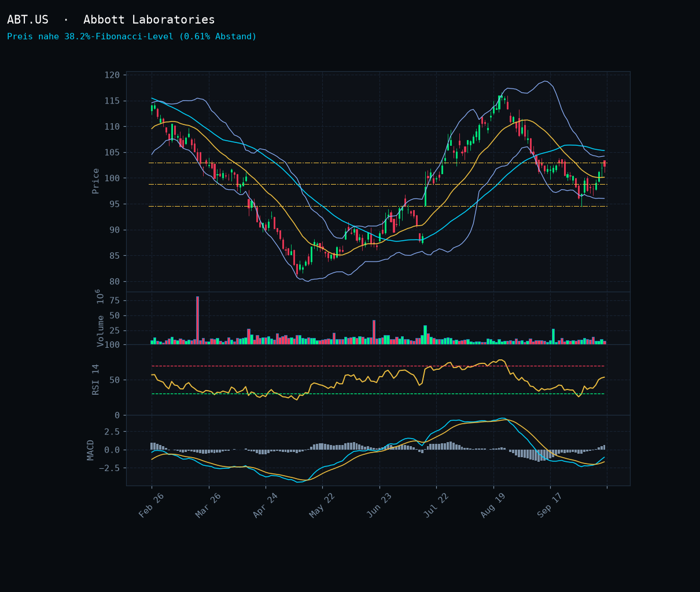Viewport: 700px width, 592px height.
Task: Select the 110 tick on the Price axis
Action: click(x=112, y=127)
